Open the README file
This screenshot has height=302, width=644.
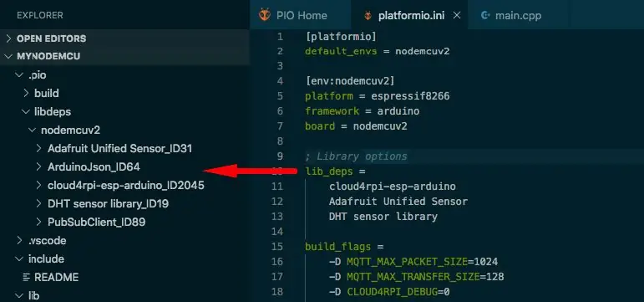point(56,277)
